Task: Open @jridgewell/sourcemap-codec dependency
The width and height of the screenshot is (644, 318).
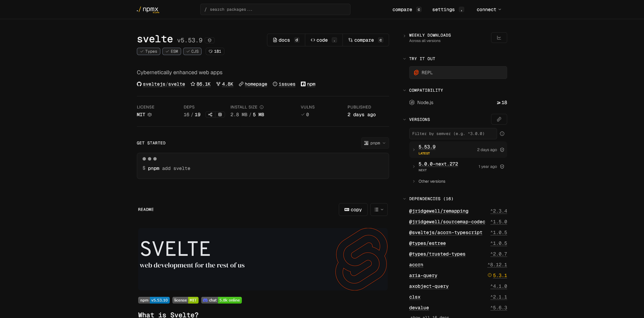Action: click(x=447, y=222)
